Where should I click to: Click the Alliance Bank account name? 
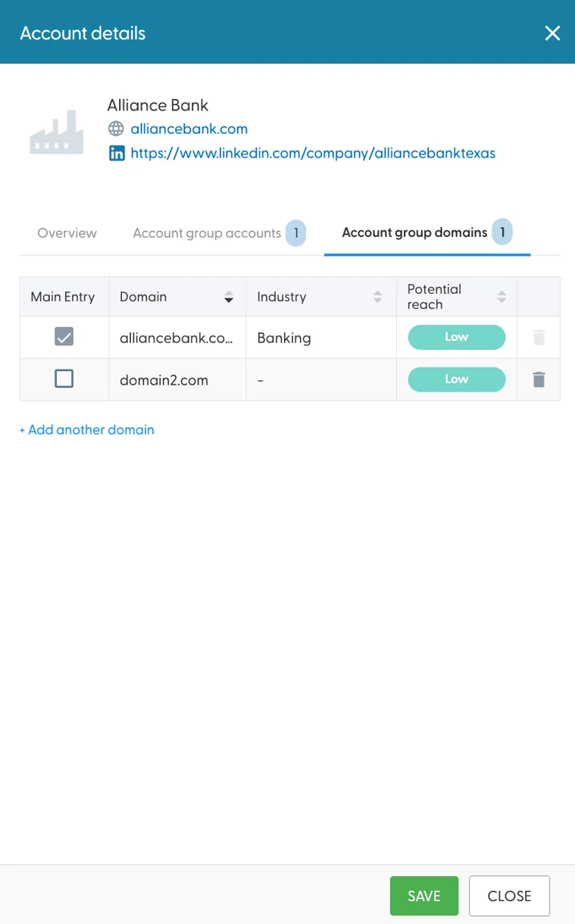[158, 105]
